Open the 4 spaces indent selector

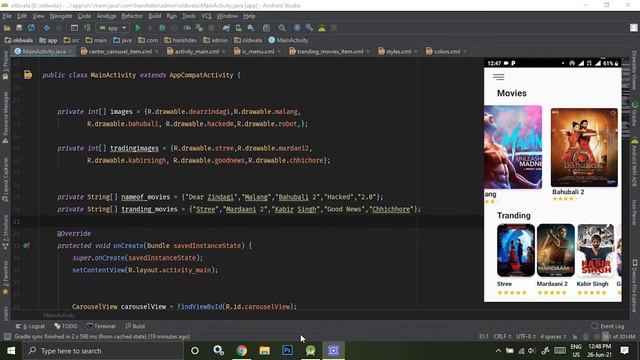click(553, 337)
